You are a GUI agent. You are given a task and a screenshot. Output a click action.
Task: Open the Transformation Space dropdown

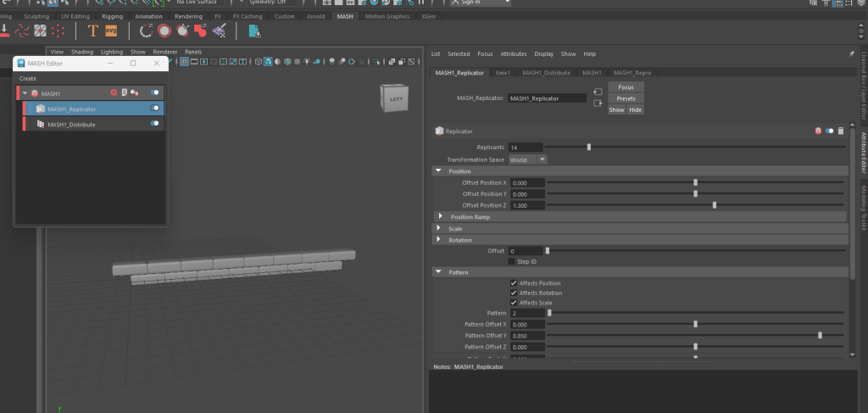pos(527,159)
